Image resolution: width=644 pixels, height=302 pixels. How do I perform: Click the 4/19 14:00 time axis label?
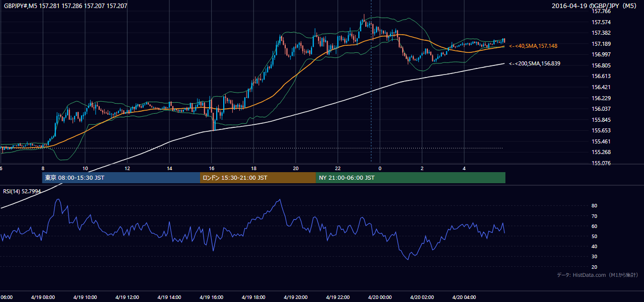(x=169, y=297)
